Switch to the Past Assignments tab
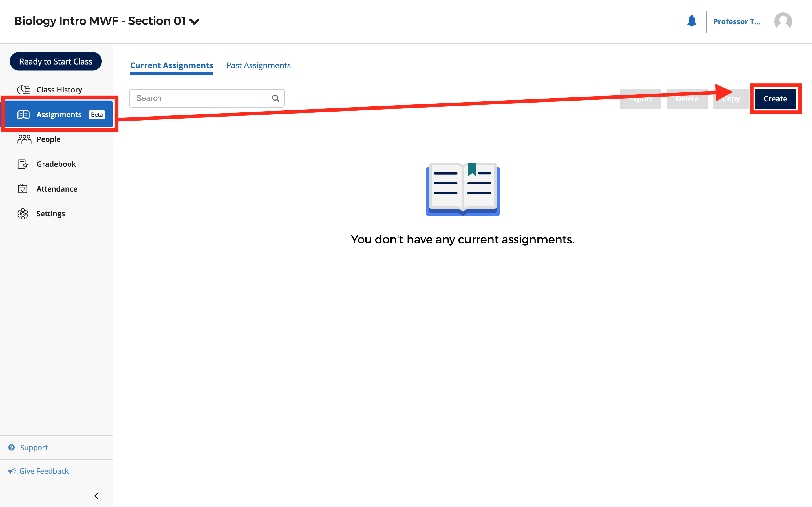Viewport: 812px width, 507px height. (258, 65)
